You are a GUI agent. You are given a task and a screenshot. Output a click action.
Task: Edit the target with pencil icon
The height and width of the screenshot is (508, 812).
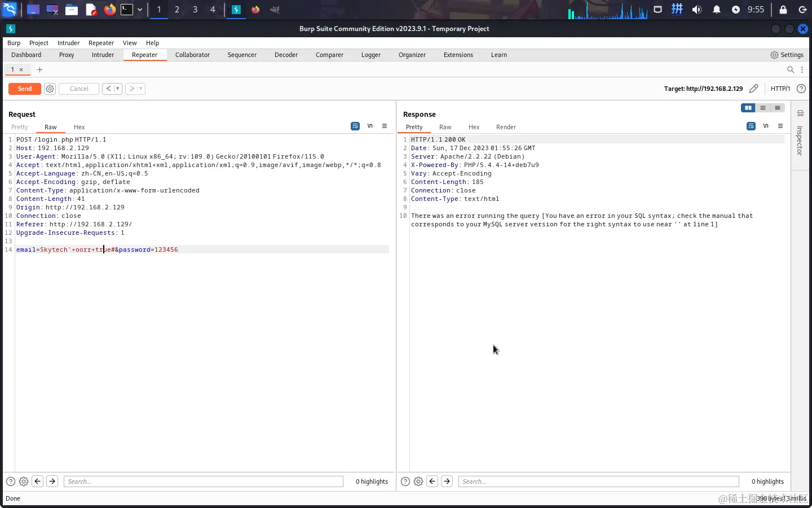(753, 89)
